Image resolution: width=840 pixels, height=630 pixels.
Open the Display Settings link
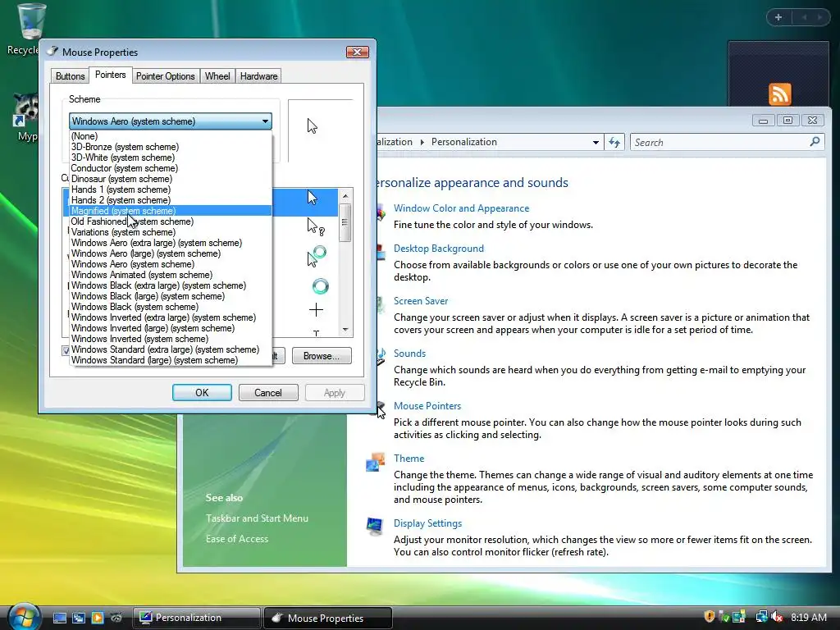pyautogui.click(x=427, y=523)
